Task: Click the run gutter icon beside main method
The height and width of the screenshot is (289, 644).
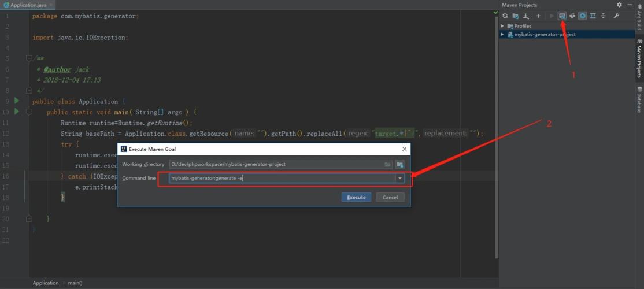Action: coord(17,112)
